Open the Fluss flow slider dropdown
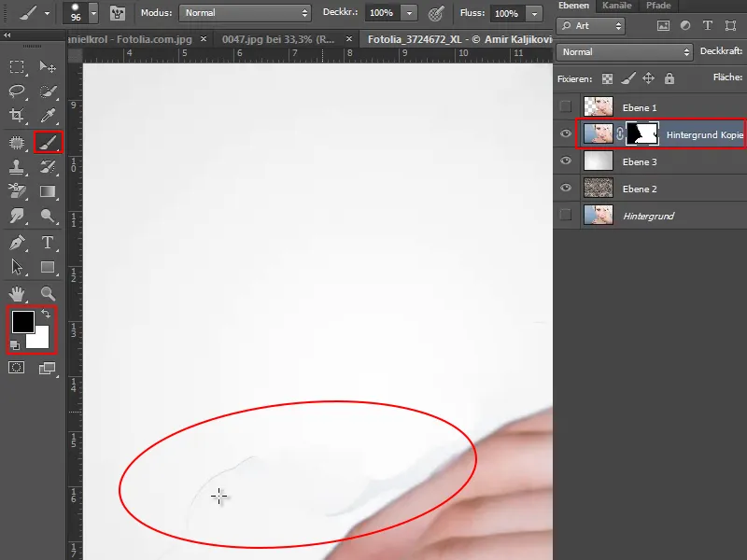 534,13
